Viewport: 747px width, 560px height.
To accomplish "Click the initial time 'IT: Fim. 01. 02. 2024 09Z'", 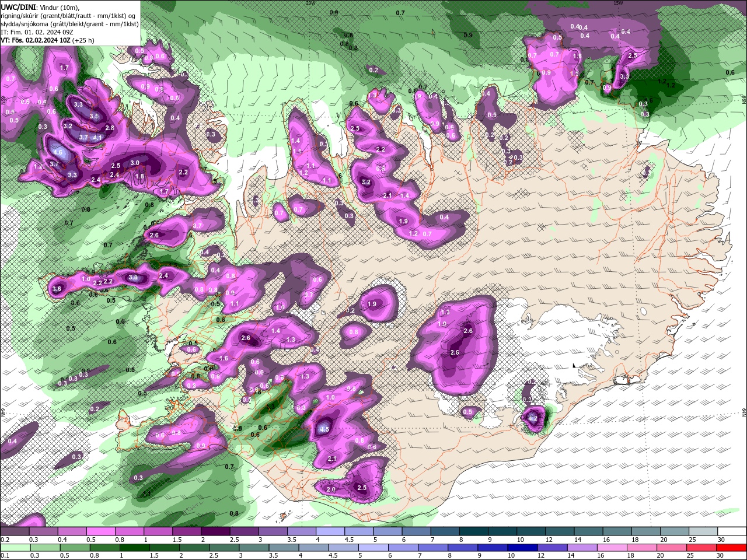I will pyautogui.click(x=36, y=32).
